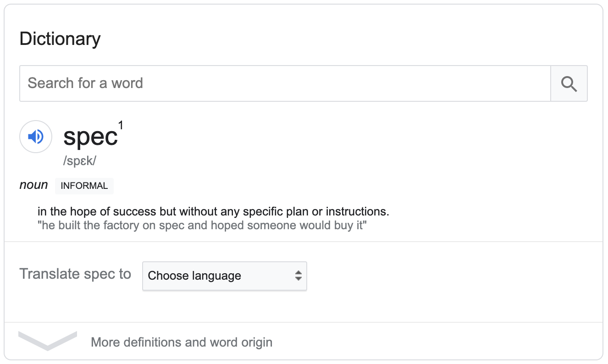Click the definition starting "in the hope"

[213, 212]
